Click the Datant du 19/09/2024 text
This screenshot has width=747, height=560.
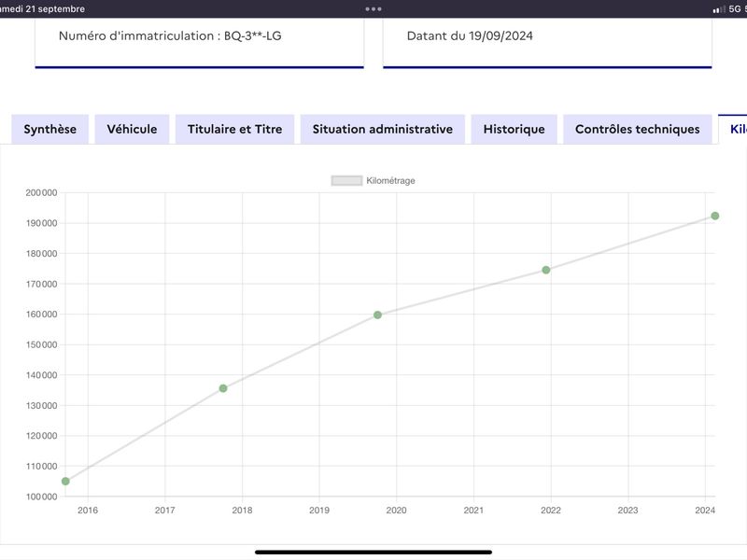(470, 35)
